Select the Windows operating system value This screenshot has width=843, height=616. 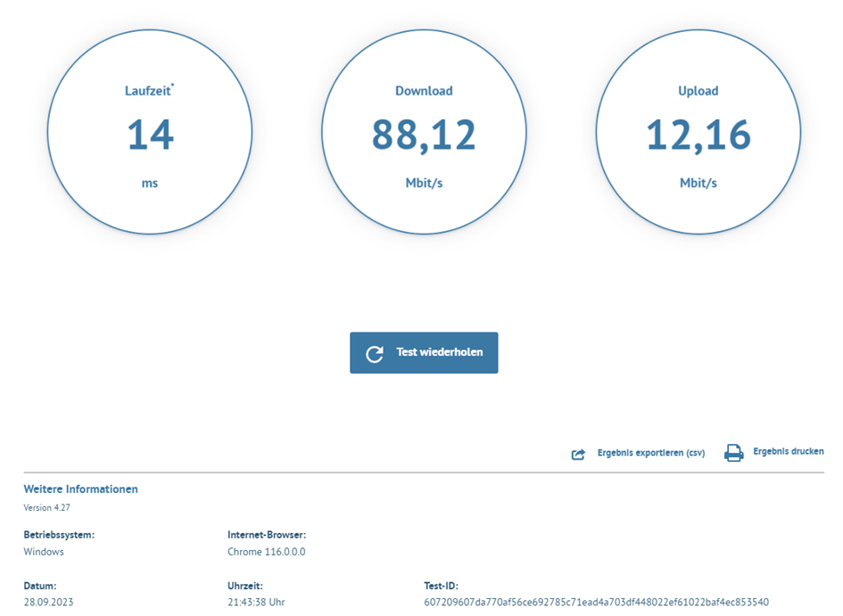[x=44, y=552]
